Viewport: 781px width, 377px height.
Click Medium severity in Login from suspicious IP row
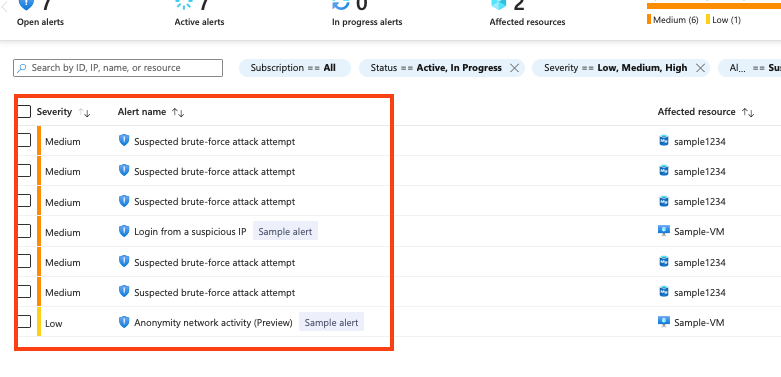63,233
